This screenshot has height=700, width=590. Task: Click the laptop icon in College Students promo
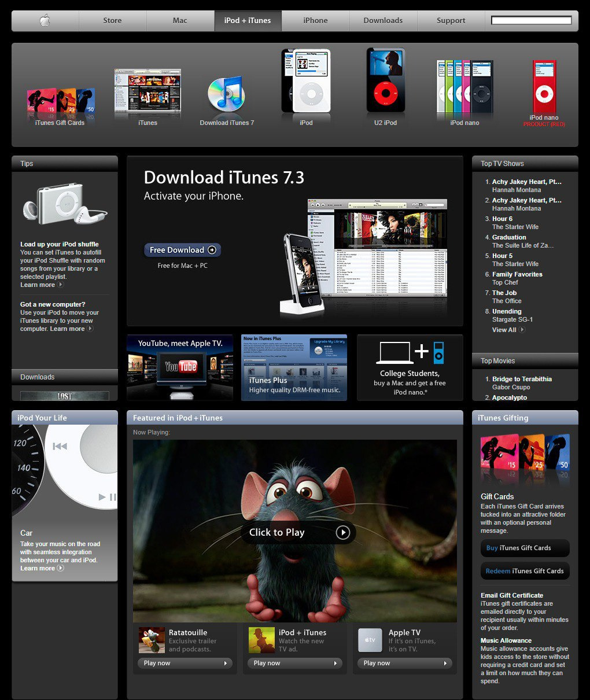click(x=394, y=353)
